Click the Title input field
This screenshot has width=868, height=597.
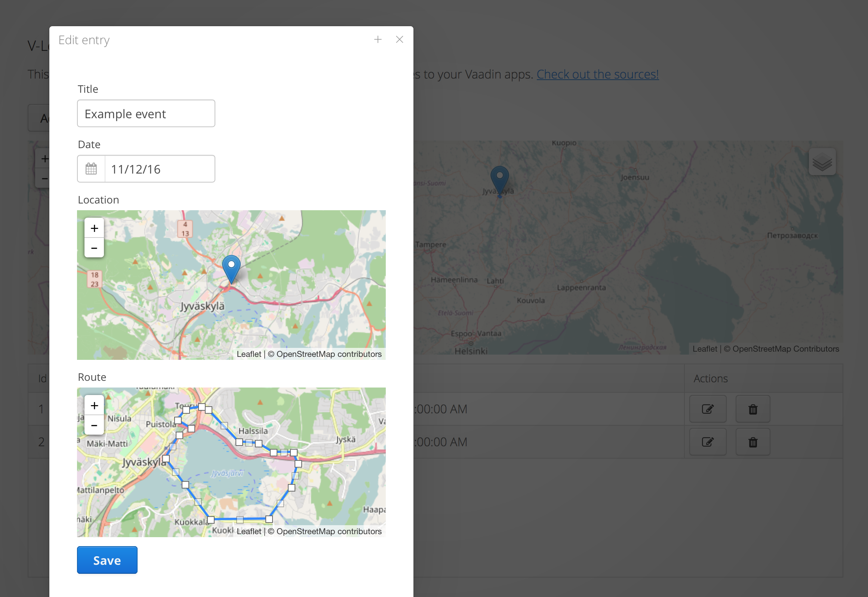pyautogui.click(x=146, y=114)
